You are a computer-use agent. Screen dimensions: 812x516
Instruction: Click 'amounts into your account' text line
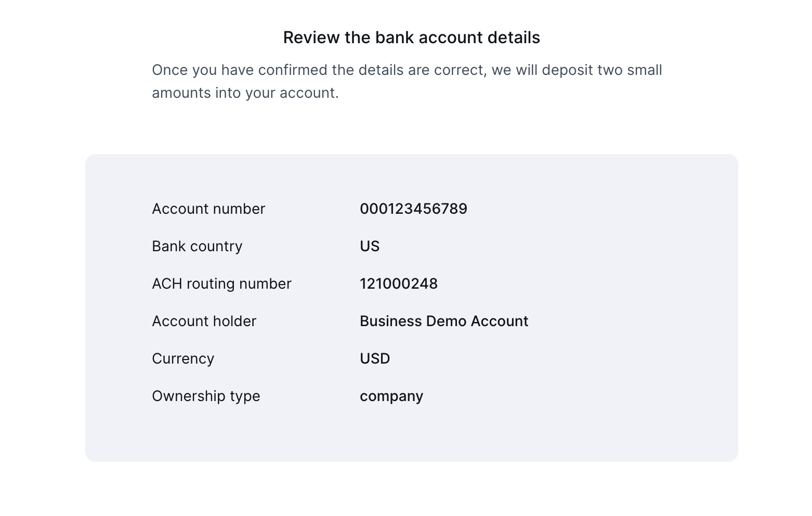click(245, 93)
